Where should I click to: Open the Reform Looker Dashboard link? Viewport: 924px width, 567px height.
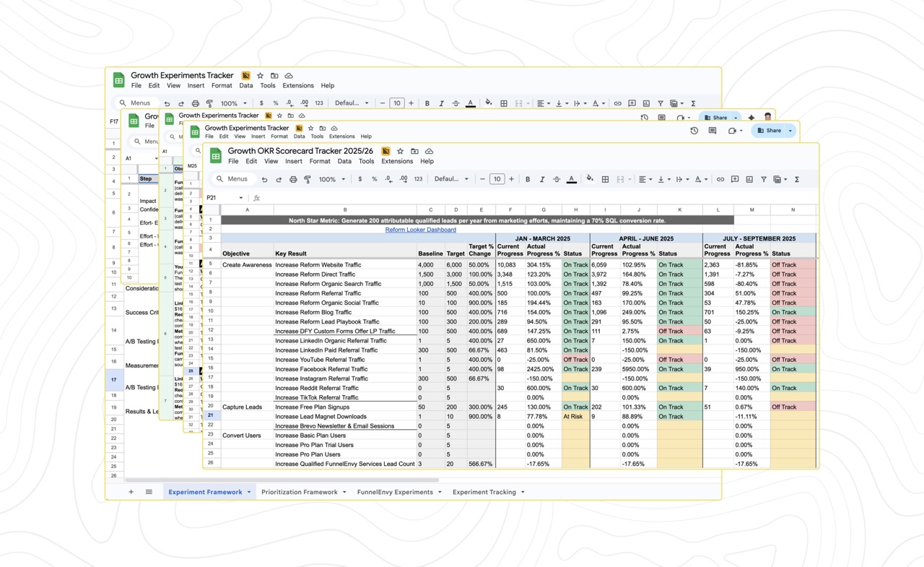(x=420, y=230)
